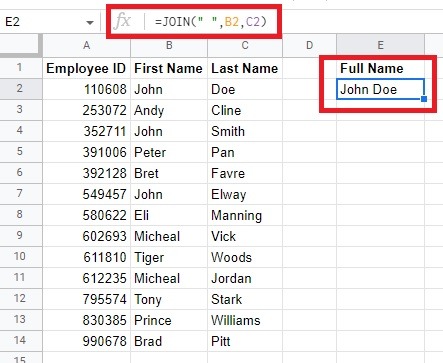Screen dimensions: 443x363
Task: Select row 8 header
Action: (x=21, y=215)
